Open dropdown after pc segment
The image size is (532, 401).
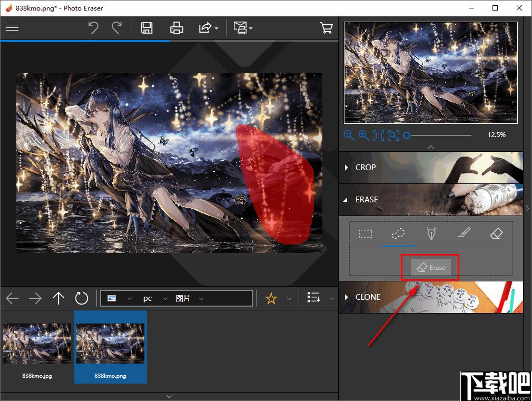click(165, 299)
